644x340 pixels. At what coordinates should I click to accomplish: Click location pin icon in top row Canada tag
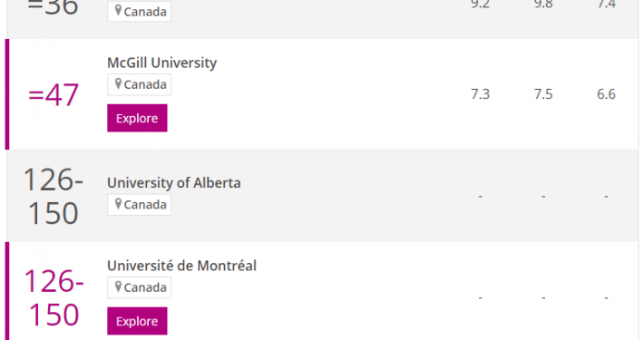click(118, 11)
